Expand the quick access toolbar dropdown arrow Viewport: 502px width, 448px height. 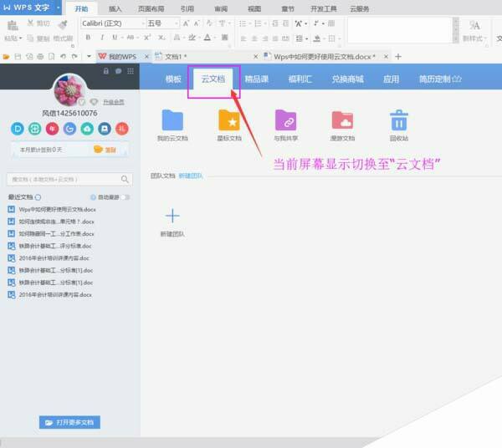[89, 57]
